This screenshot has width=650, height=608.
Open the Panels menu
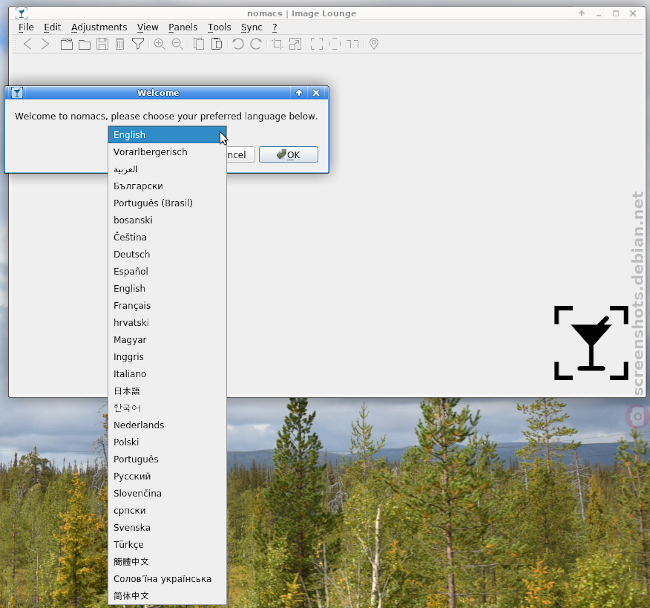click(x=183, y=27)
